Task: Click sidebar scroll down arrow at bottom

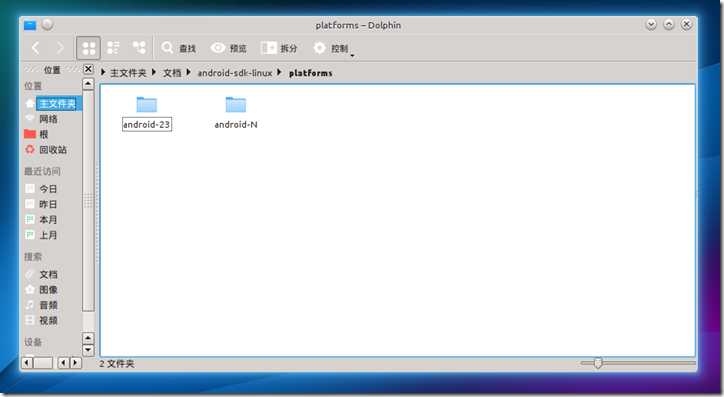Action: click(88, 350)
